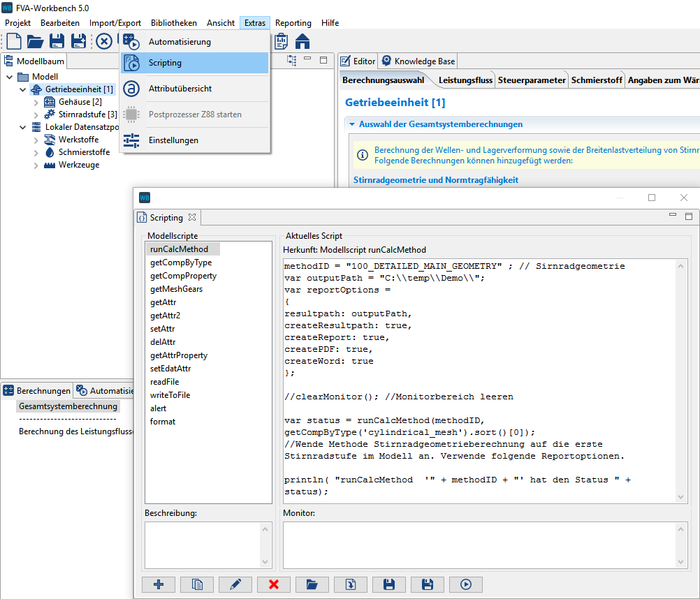
Task: Select getMeshGears in the Modellscripte list
Action: tap(176, 289)
